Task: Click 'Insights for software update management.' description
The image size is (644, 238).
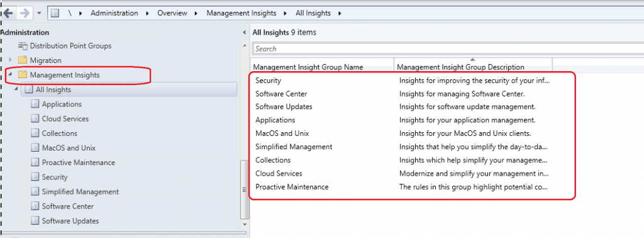Action: [467, 107]
